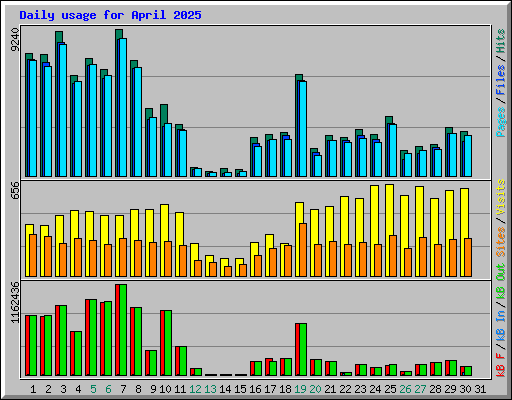Click weekend day 13 label
The image size is (512, 400).
[210, 389]
